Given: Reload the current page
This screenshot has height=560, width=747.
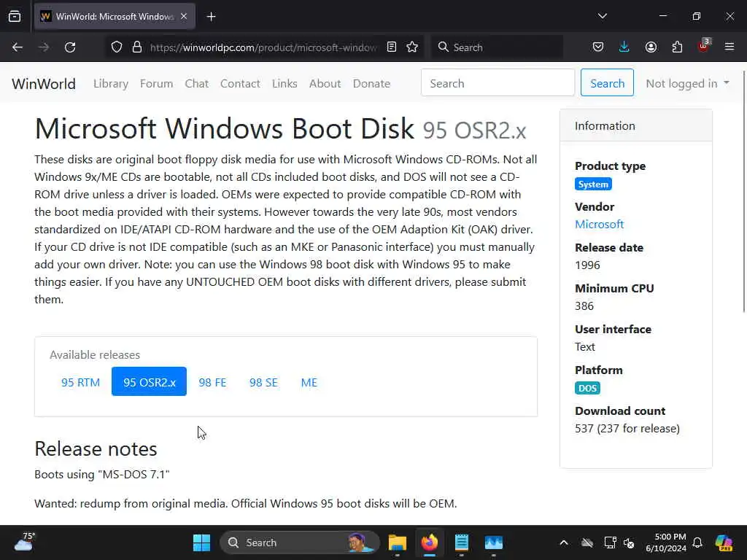Looking at the screenshot, I should (x=70, y=47).
